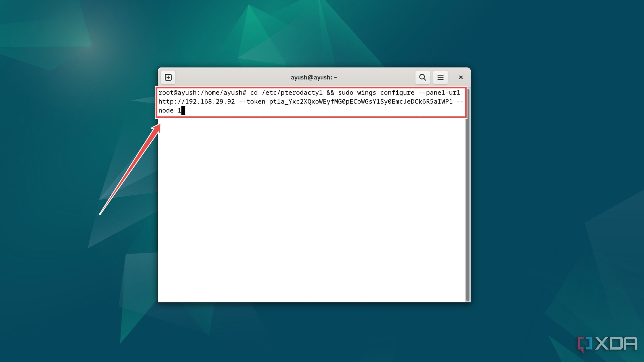Click the 'configure' word in command
Screen dimensions: 644x362
(397, 93)
